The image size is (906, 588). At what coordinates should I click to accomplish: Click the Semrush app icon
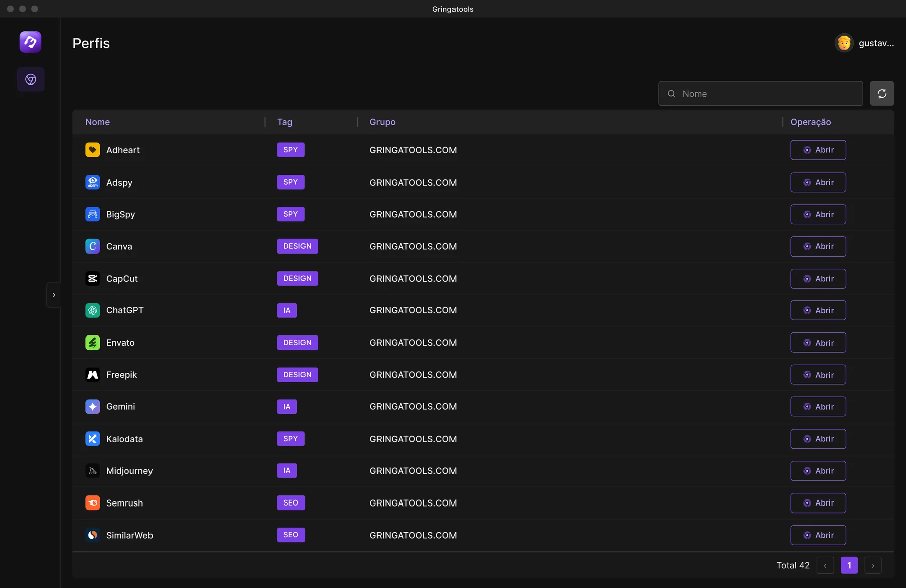93,503
